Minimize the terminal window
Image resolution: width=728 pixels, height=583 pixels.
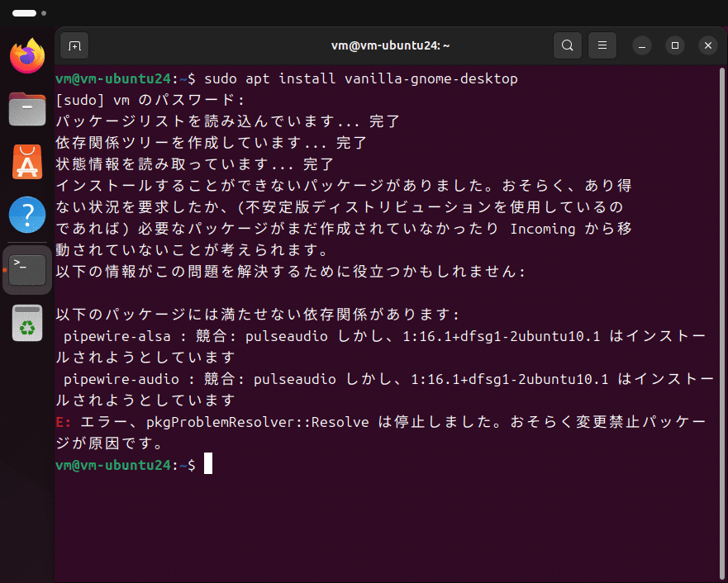[642, 45]
